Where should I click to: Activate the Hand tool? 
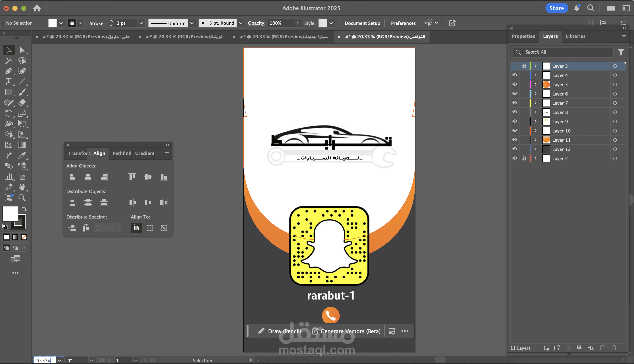pyautogui.click(x=22, y=187)
